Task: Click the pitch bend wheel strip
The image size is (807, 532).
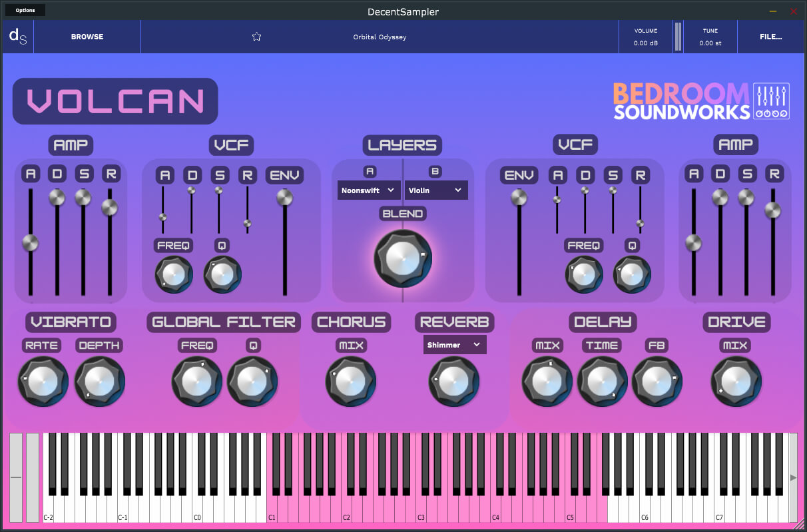Action: click(x=15, y=477)
